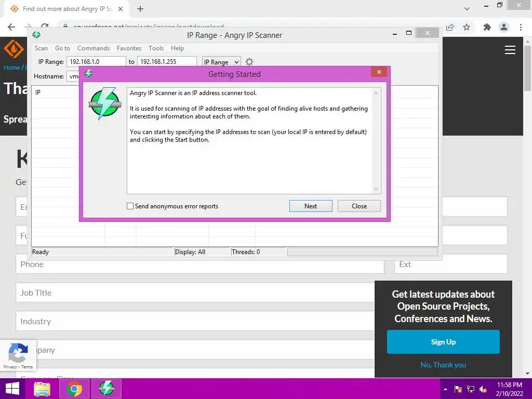Screen dimensions: 532x399
Task: Click Next in Getting Started dialog
Action: tap(311, 206)
